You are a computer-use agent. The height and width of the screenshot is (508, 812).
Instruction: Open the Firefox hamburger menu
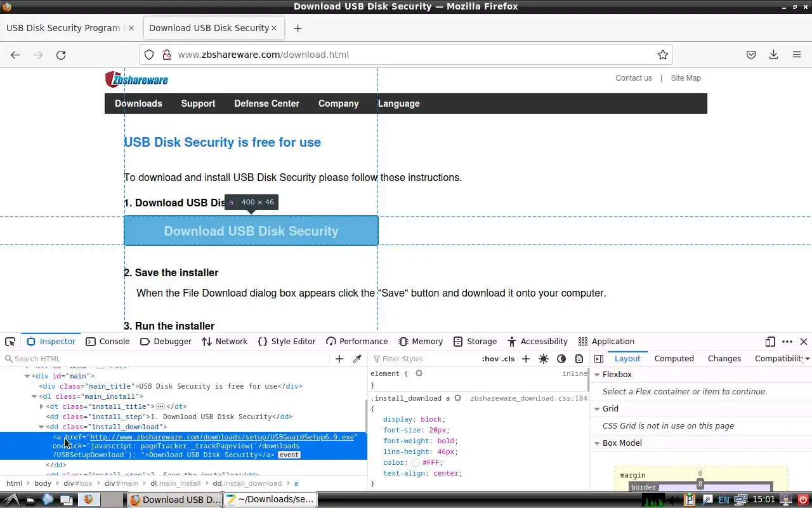pyautogui.click(x=797, y=55)
